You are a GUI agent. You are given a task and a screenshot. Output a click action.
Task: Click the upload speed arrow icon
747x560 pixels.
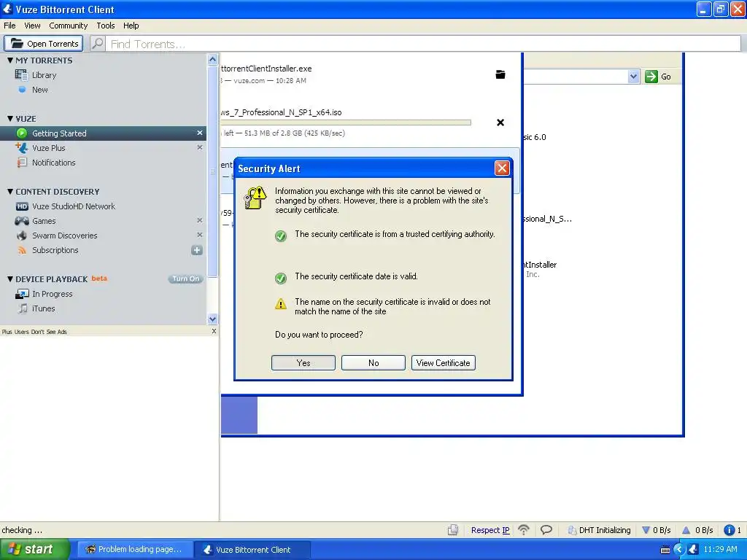pos(686,530)
